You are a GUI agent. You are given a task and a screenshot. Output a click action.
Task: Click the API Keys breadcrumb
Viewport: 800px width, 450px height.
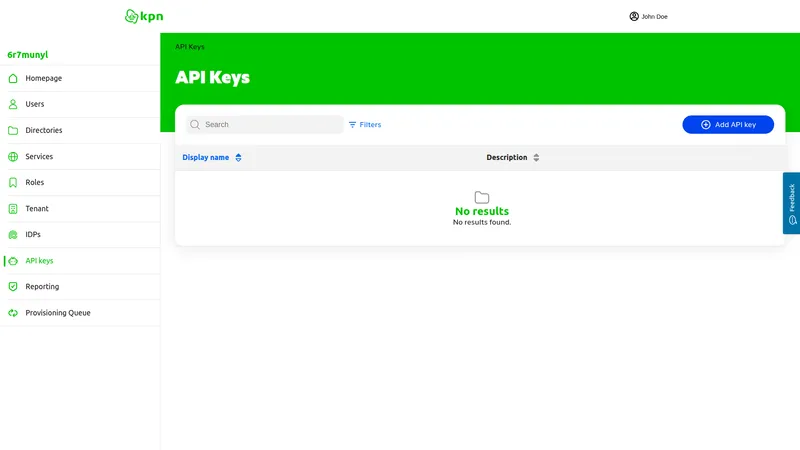pos(190,46)
